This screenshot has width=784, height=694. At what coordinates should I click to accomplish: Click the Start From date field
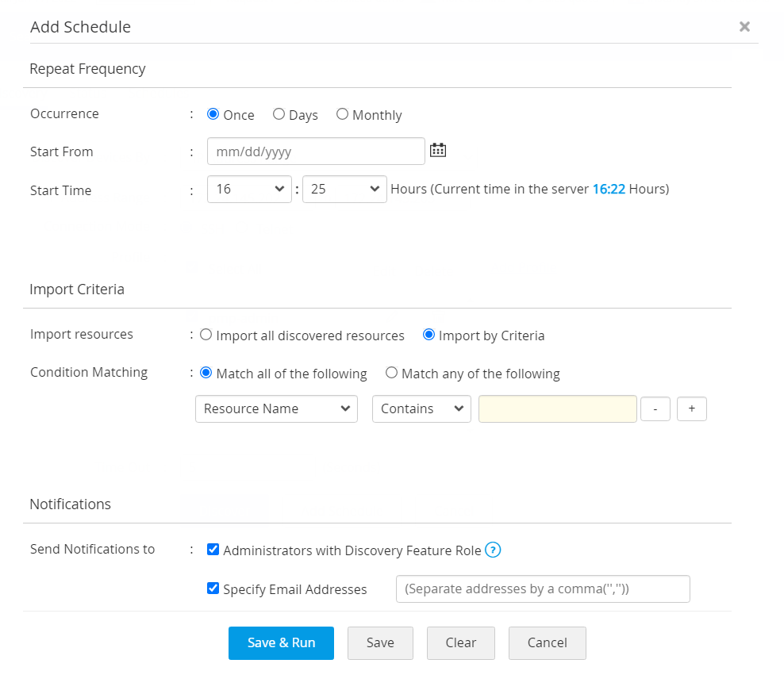point(316,151)
